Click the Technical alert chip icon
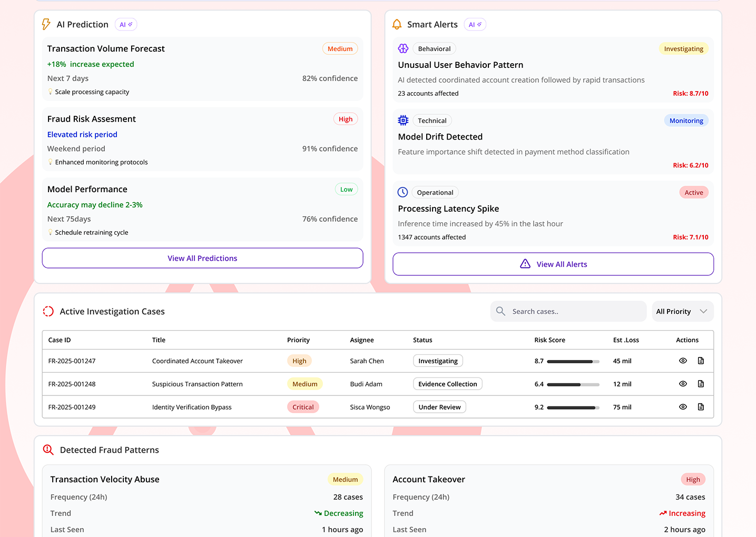Image resolution: width=756 pixels, height=537 pixels. coord(403,121)
